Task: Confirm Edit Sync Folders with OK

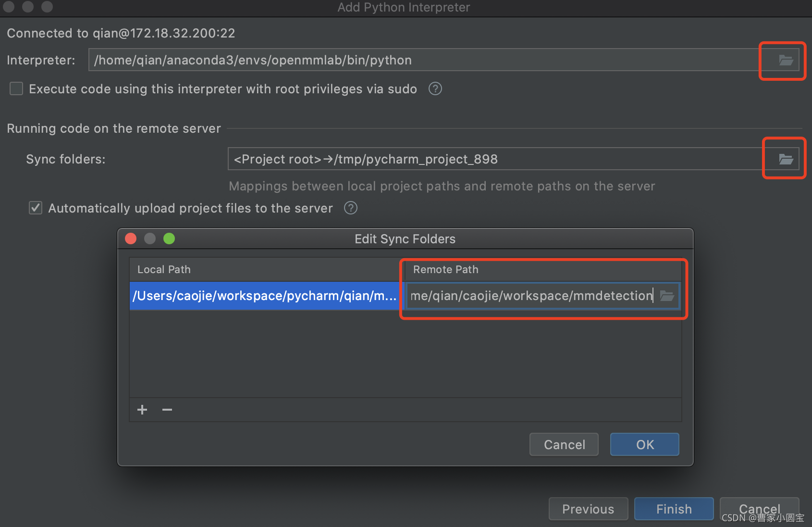Action: pyautogui.click(x=645, y=445)
